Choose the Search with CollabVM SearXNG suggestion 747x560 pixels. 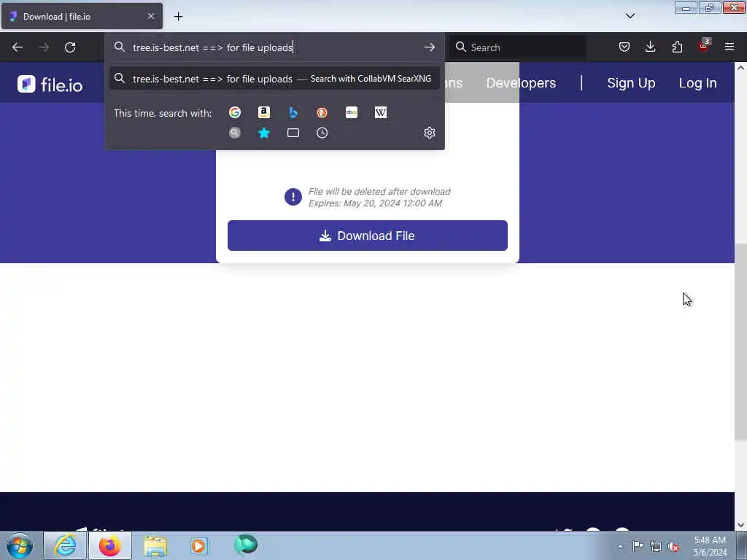274,79
